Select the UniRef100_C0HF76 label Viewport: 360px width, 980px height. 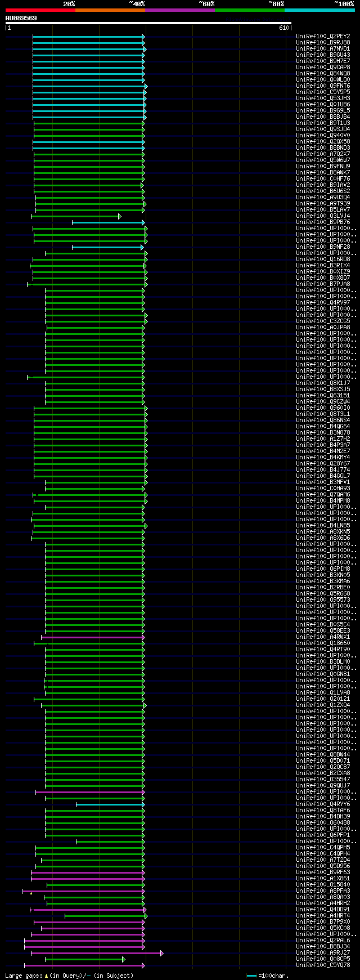[x=323, y=179]
